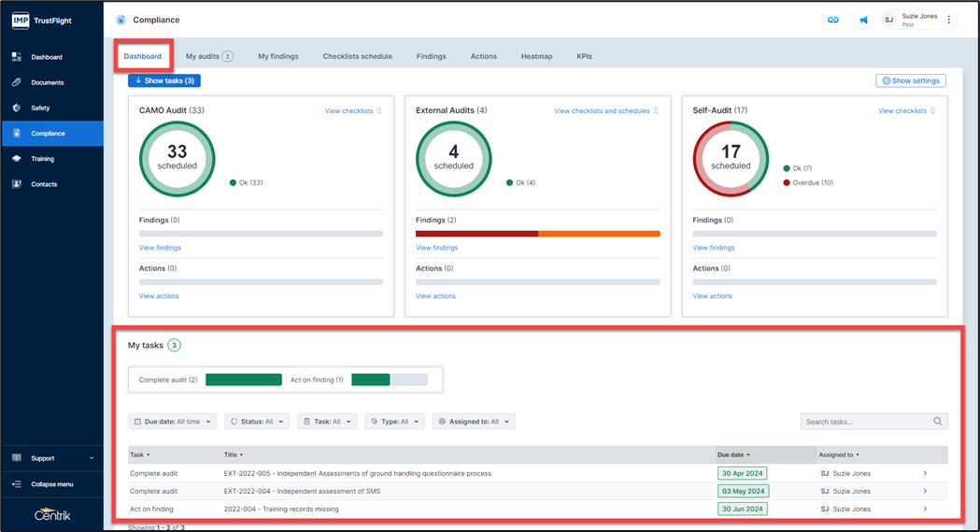
Task: Click the Act on finding (1) progress bar
Action: click(x=390, y=380)
